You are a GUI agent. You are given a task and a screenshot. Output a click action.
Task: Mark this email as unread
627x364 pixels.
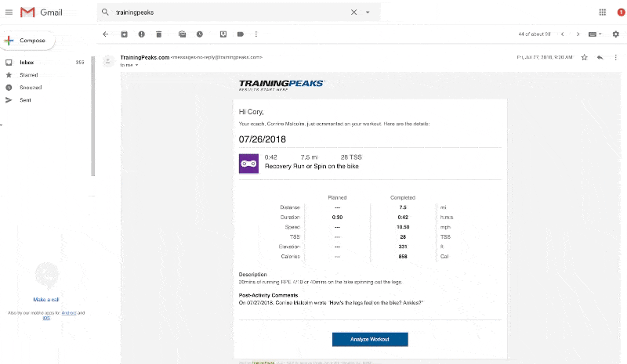click(183, 34)
